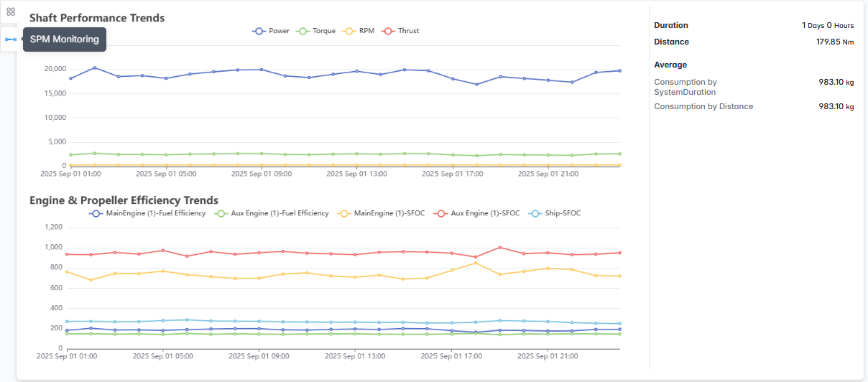The image size is (868, 382).
Task: Toggle Thrust legend entry
Action: tap(400, 31)
